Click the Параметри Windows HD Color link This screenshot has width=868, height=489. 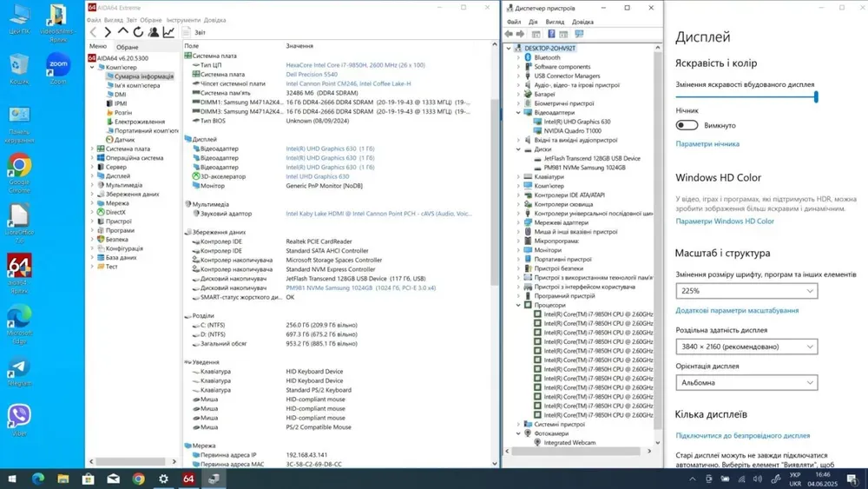coord(725,221)
